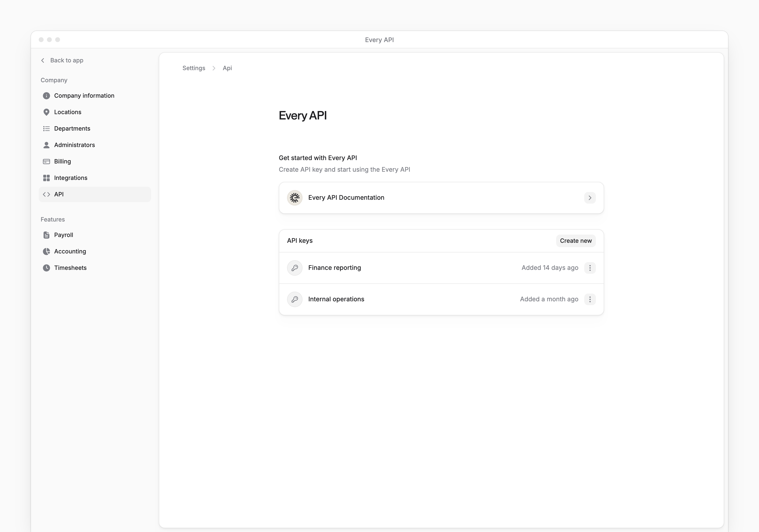Click the 'API keys' section heading
The image size is (759, 532).
[299, 241]
